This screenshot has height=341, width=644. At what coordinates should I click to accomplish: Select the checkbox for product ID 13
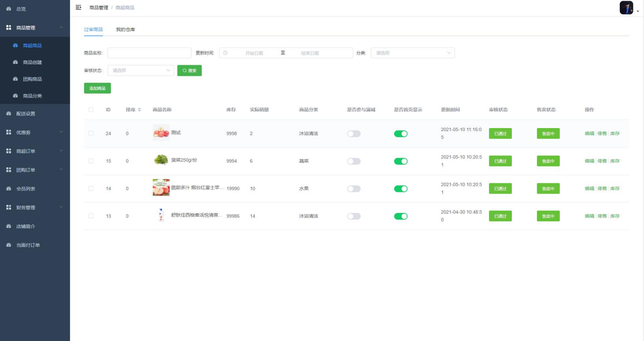91,216
